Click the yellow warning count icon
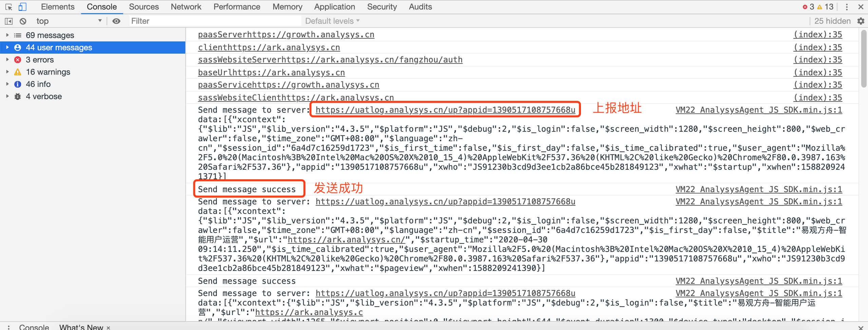 click(819, 7)
